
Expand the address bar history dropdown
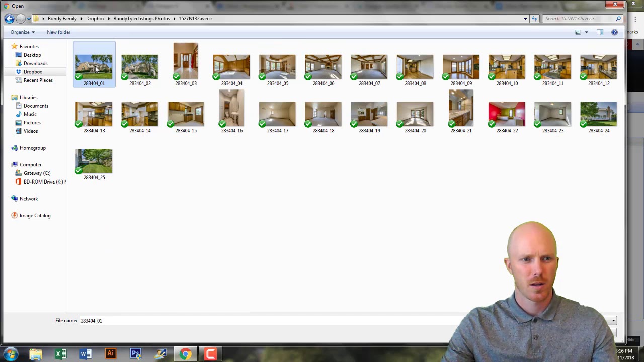pos(525,19)
